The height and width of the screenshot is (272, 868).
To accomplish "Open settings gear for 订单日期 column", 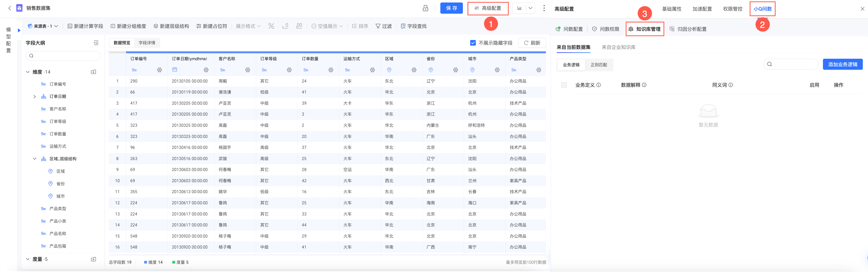I will 206,70.
